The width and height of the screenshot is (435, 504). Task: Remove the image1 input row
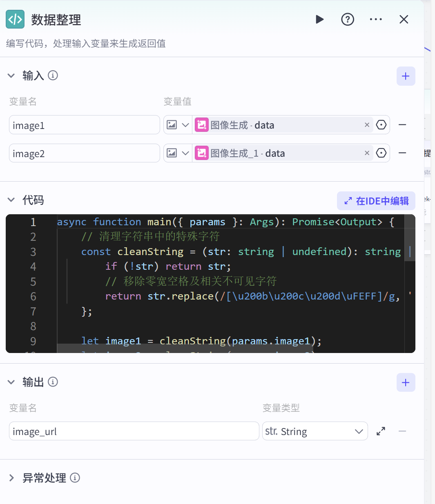402,125
